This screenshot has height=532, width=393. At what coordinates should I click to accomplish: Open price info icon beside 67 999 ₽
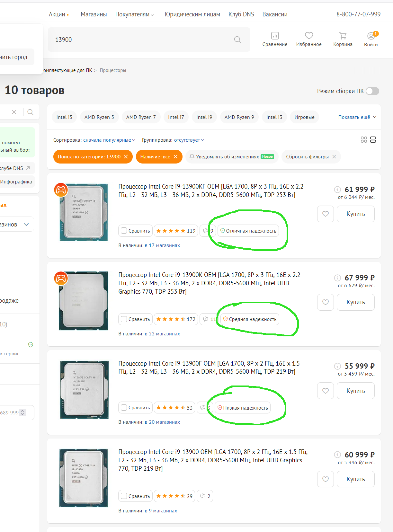[x=337, y=278]
